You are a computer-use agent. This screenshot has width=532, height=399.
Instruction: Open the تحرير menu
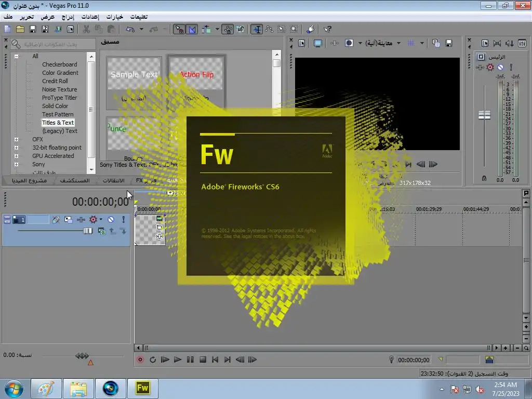pos(27,17)
